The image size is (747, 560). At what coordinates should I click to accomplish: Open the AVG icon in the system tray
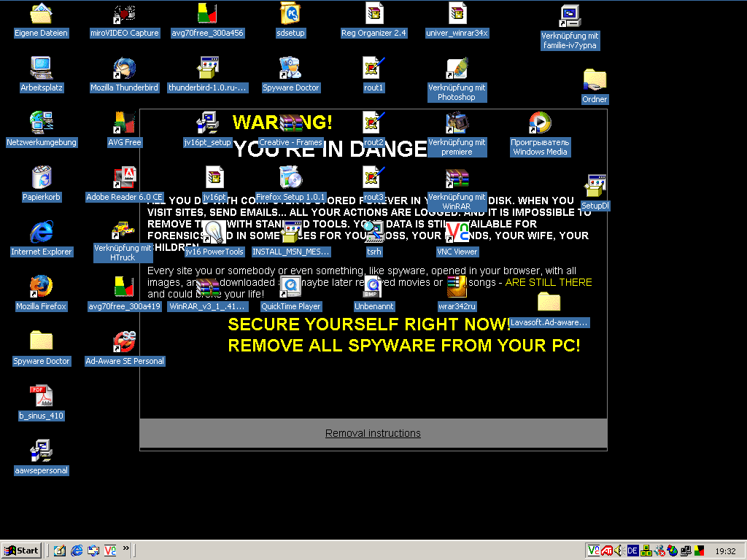point(699,551)
